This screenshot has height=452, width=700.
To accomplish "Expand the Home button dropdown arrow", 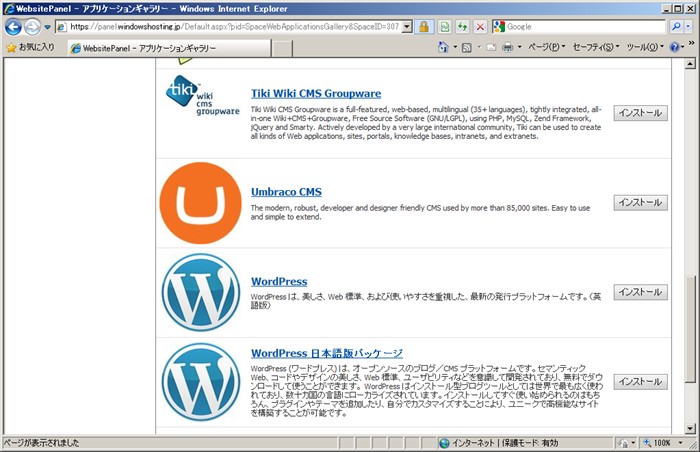I will 455,47.
